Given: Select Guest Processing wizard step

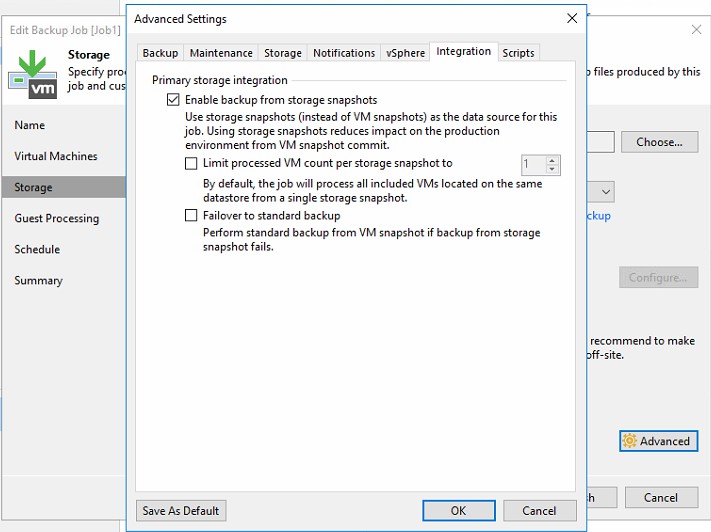Looking at the screenshot, I should (x=57, y=218).
